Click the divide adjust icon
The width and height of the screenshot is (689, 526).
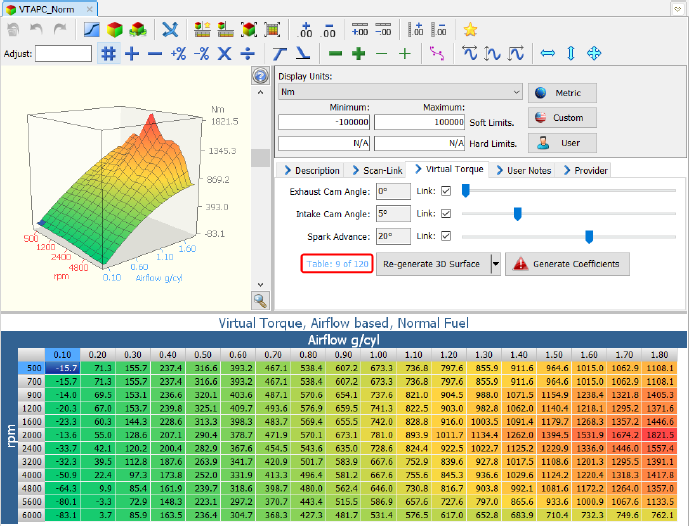247,53
